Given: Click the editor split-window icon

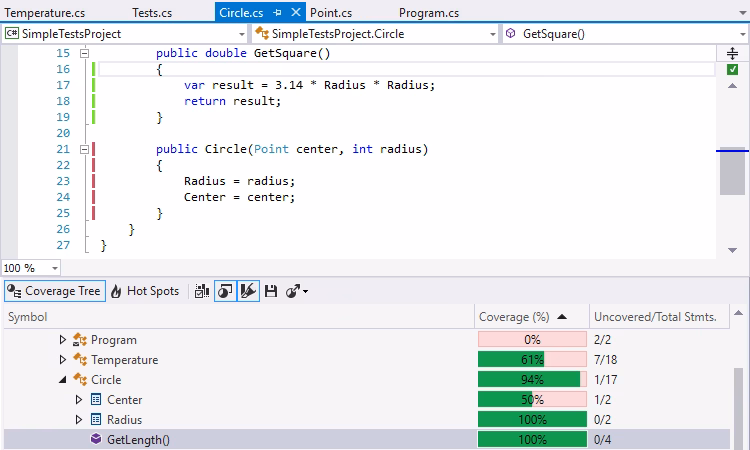Looking at the screenshot, I should [x=732, y=53].
